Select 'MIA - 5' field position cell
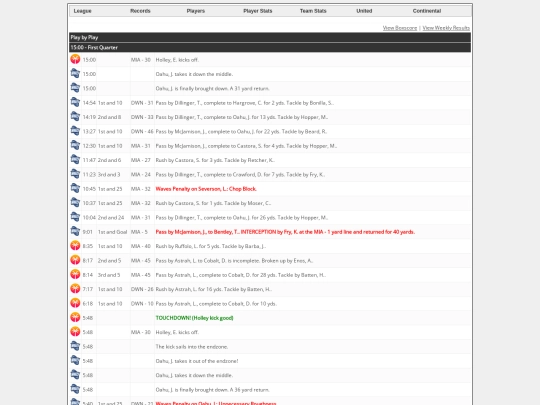540x405 pixels. [139, 232]
